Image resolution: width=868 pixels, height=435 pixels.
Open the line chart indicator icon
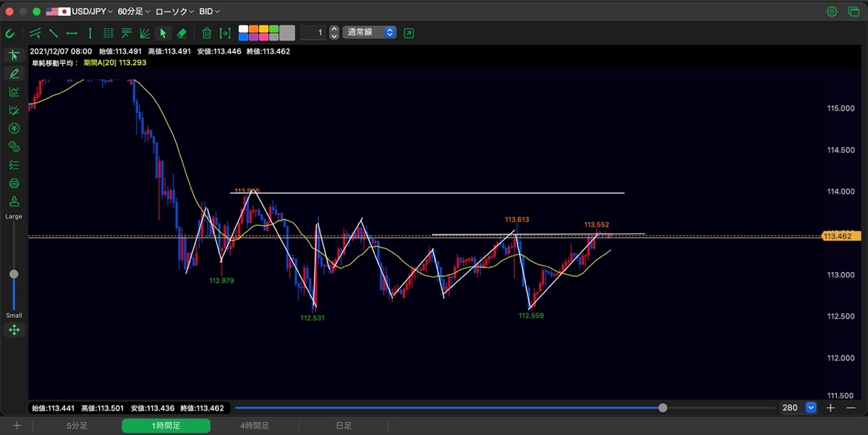tap(14, 91)
